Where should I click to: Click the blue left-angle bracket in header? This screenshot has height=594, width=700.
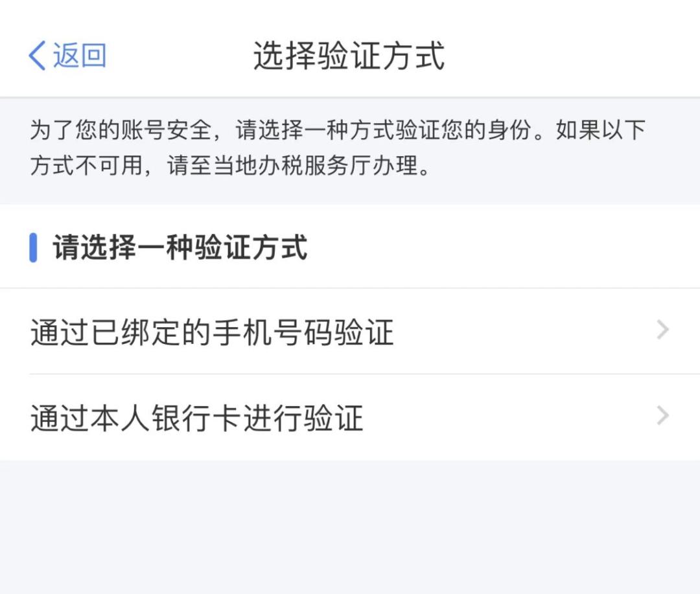[x=37, y=56]
